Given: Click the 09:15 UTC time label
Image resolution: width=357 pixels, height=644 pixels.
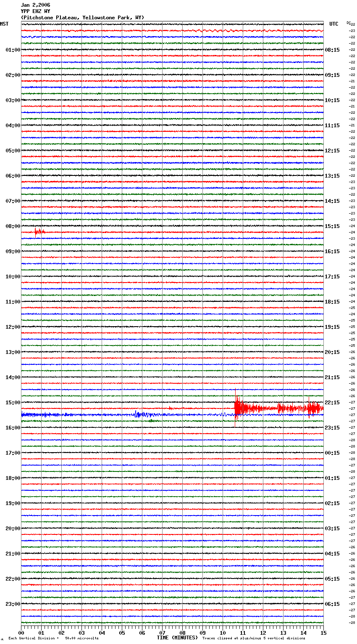Looking at the screenshot, I should (332, 75).
